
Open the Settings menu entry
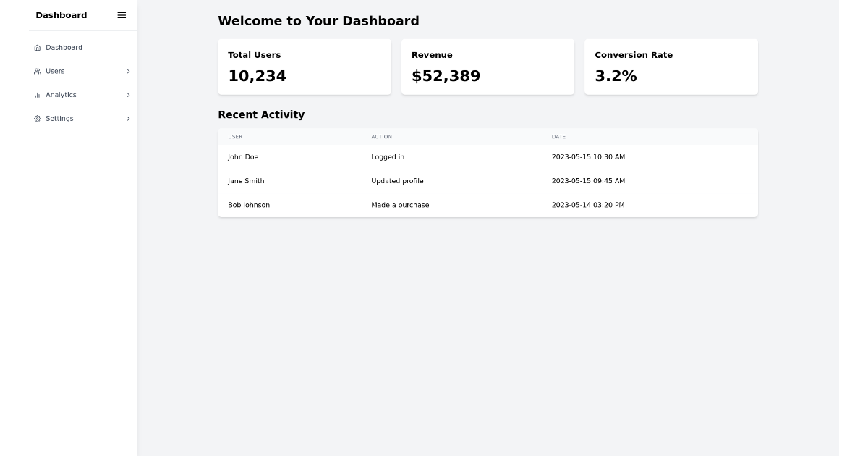59,118
